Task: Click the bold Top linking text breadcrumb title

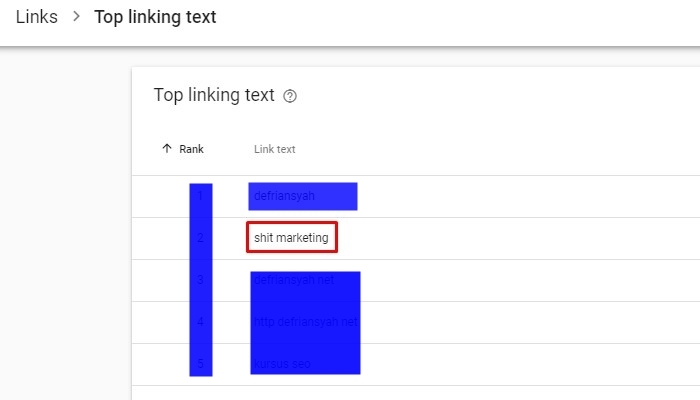Action: pos(155,17)
